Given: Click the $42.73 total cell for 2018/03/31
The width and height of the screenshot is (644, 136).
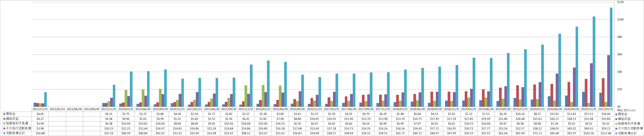Looking at the screenshot, I should (x=400, y=133).
